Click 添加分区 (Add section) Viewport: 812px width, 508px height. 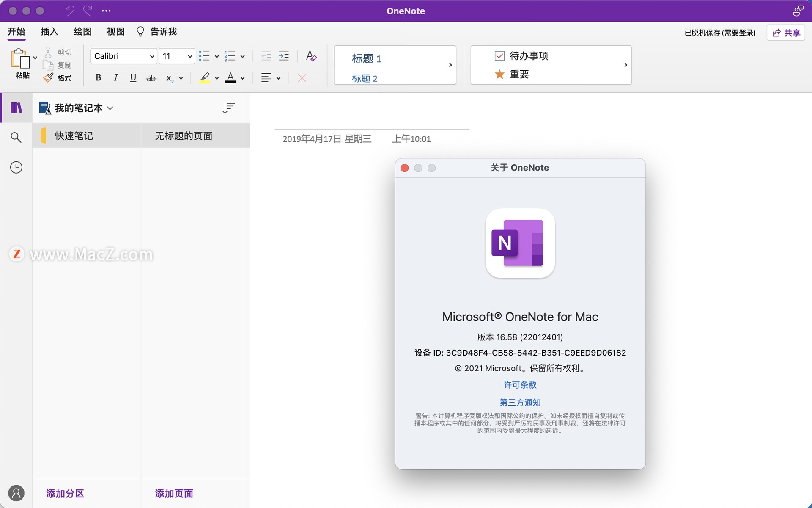coord(65,493)
